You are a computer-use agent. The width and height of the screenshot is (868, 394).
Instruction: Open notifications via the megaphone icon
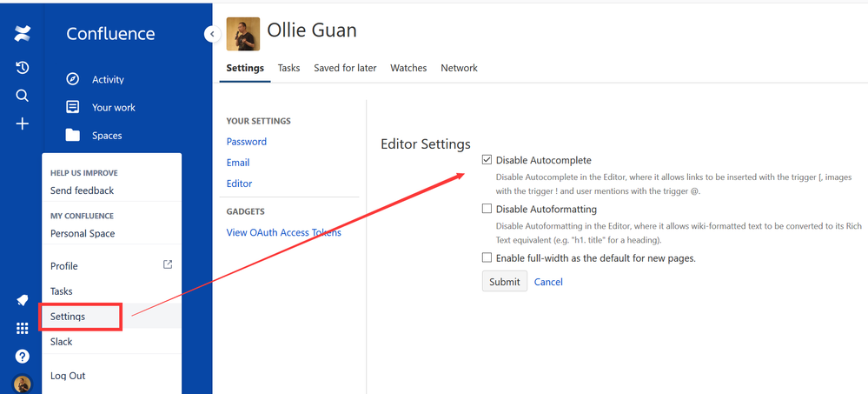click(22, 300)
